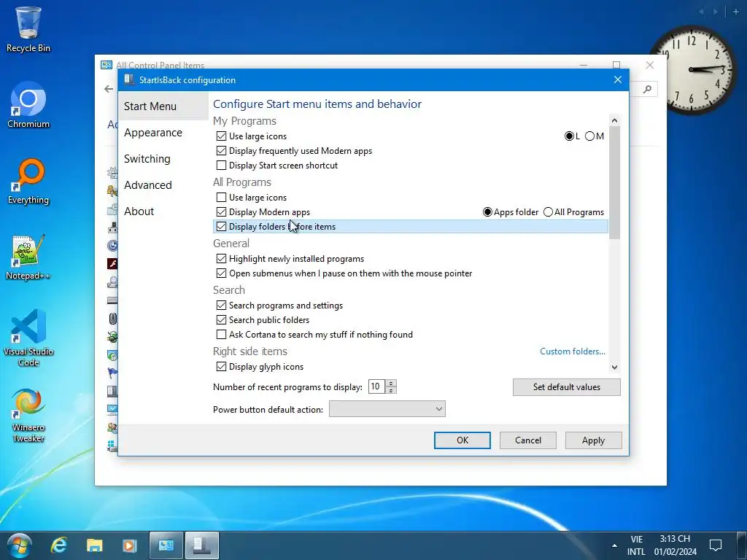Screen dimensions: 747x560
Task: Switch to Control Panel taskbar button
Action: 166,545
